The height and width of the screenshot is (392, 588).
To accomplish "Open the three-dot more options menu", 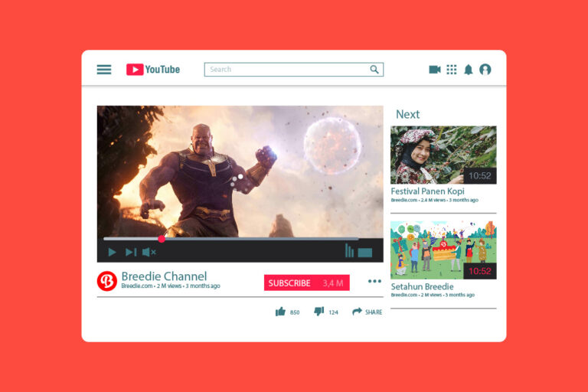I will [374, 281].
